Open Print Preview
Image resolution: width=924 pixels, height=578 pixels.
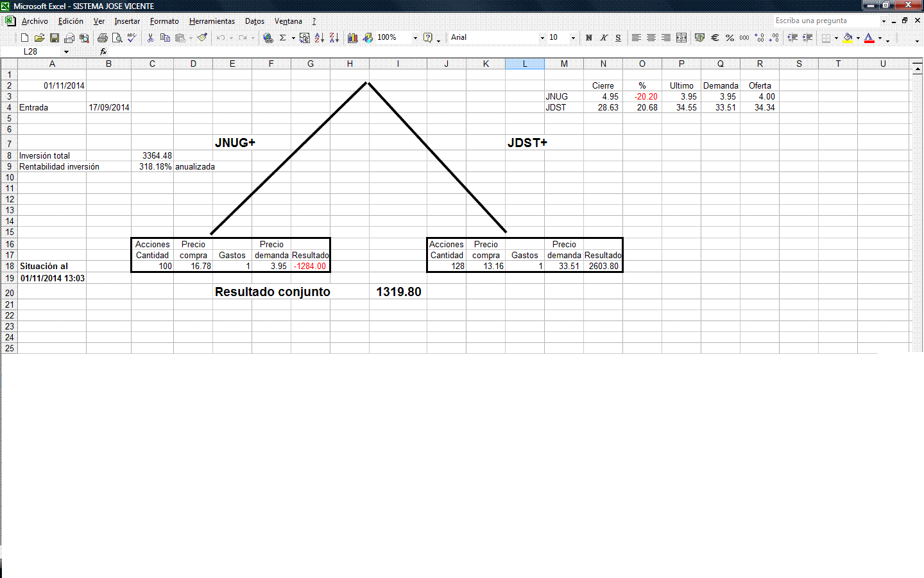click(117, 38)
